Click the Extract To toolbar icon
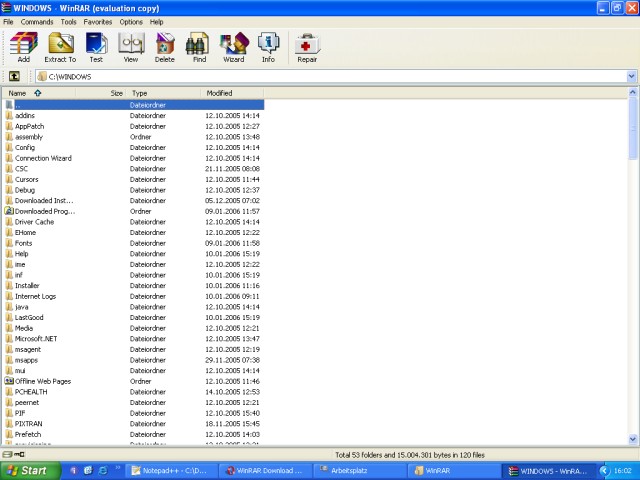Viewport: 640px width, 480px height. point(60,47)
